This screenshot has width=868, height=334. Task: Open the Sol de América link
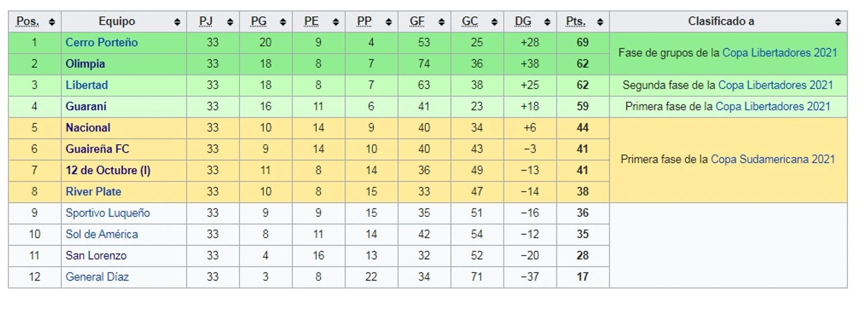click(102, 234)
